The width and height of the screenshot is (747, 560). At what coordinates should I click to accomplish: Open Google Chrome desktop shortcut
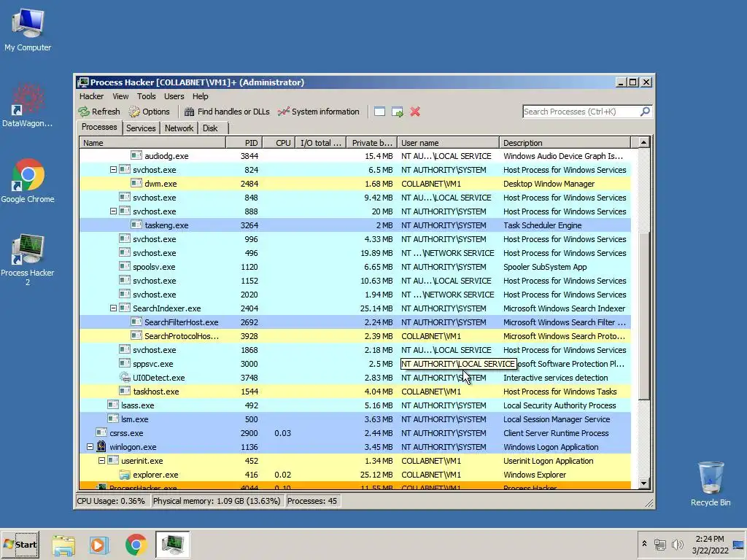[x=28, y=181]
